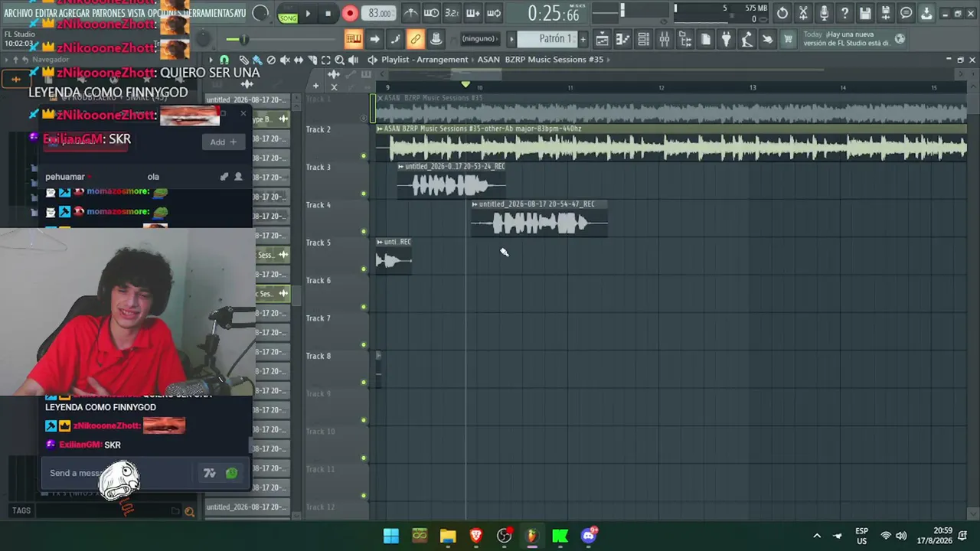Toggle the playlist magnet snap icon
This screenshot has width=980, height=551.
(224, 60)
